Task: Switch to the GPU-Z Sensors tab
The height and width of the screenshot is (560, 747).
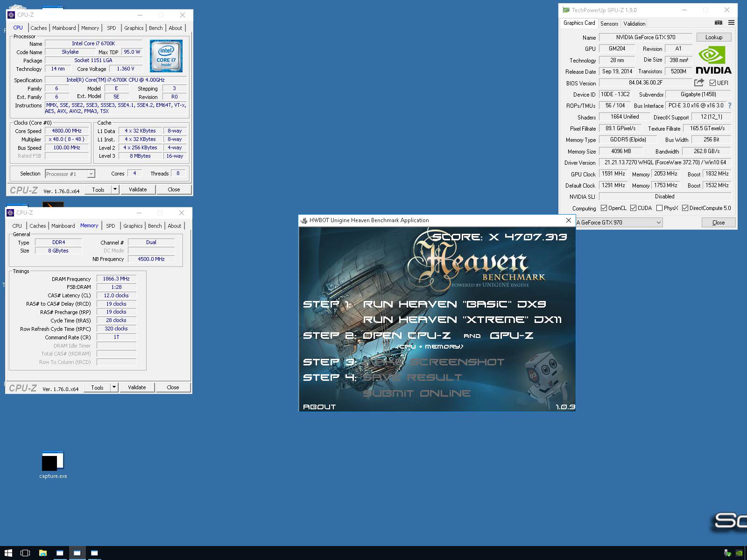Action: point(609,23)
